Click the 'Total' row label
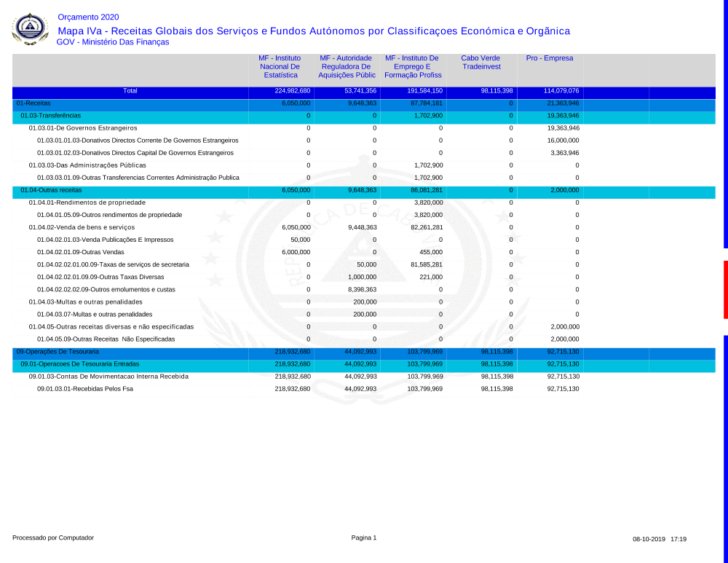Image resolution: width=728 pixels, height=563 pixels. [130, 91]
